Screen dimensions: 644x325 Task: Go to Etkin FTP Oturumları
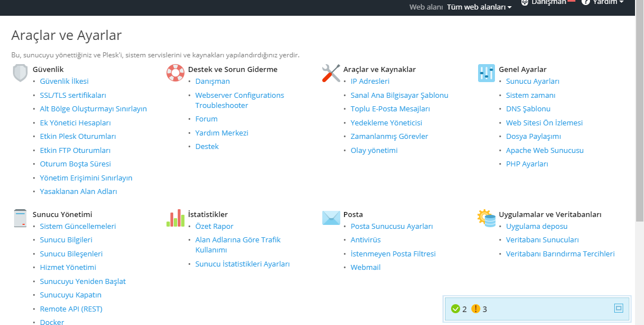pyautogui.click(x=75, y=150)
